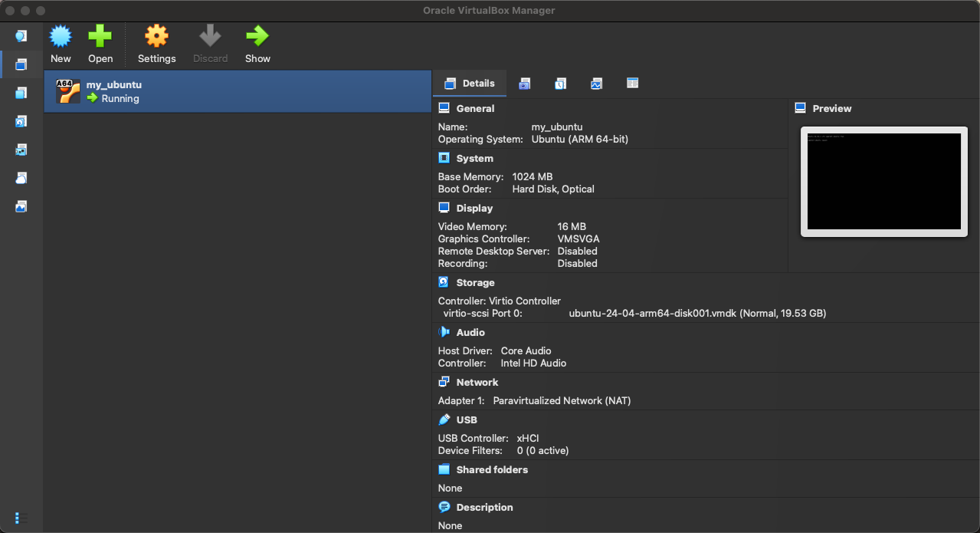Select the Machines tool in sidebar

(x=21, y=64)
